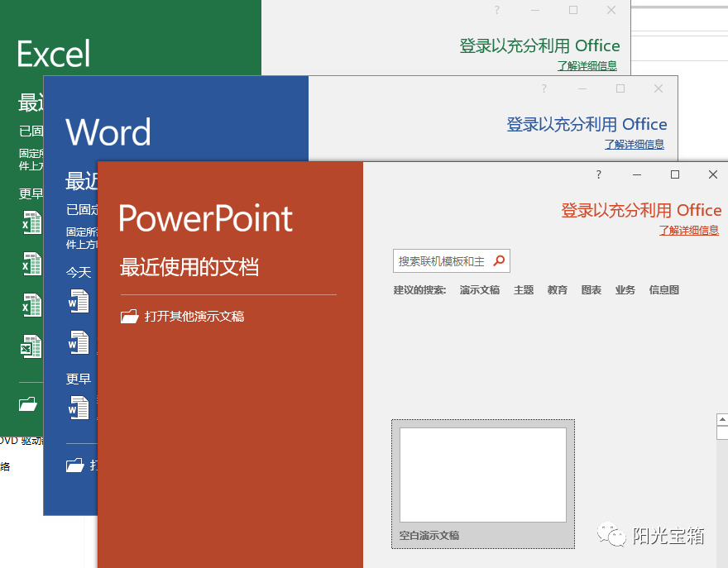Click scrollbar up arrow in PowerPoint templates
The image size is (728, 568).
pyautogui.click(x=722, y=419)
